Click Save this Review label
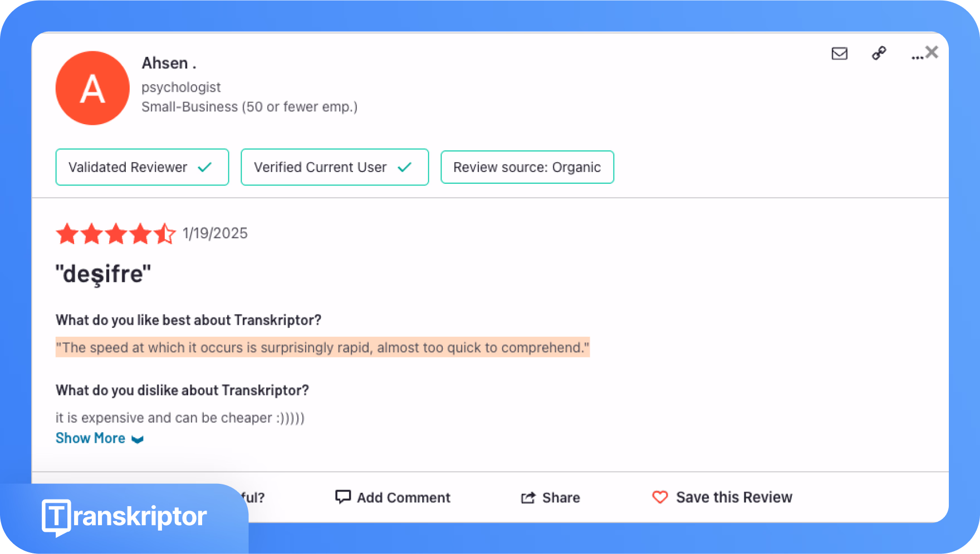Image resolution: width=980 pixels, height=554 pixels. (734, 497)
